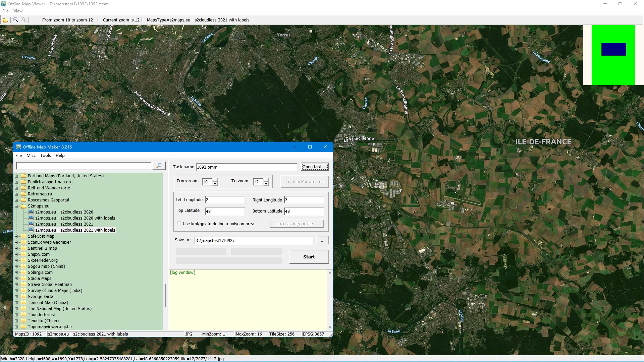Expand the Portland Maps tree node
The width and height of the screenshot is (644, 362).
pos(16,176)
